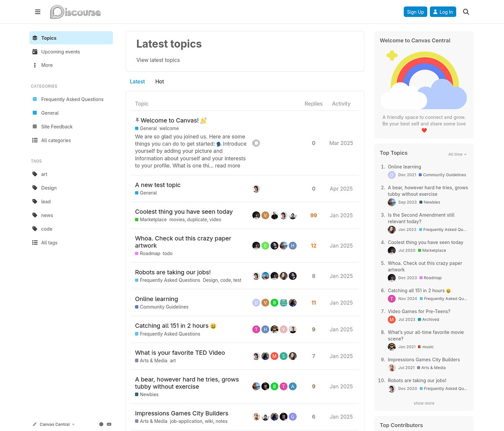Image resolution: width=504 pixels, height=431 pixels.
Task: Click first avatar on 'Online learning' row
Action: [256, 303]
